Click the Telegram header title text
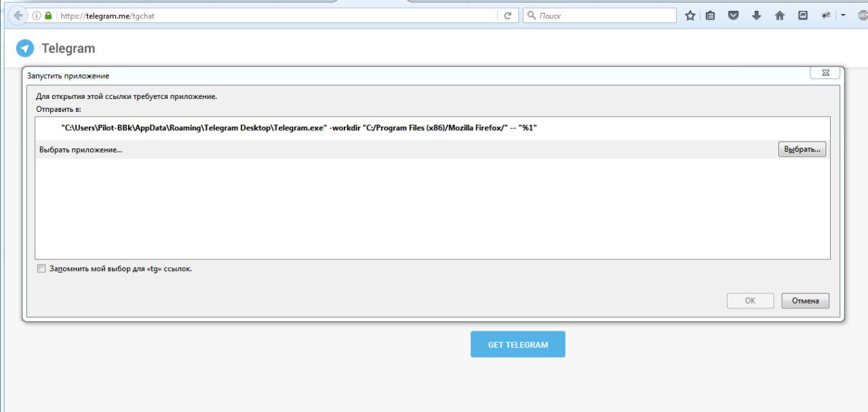The width and height of the screenshot is (868, 412). tap(68, 48)
